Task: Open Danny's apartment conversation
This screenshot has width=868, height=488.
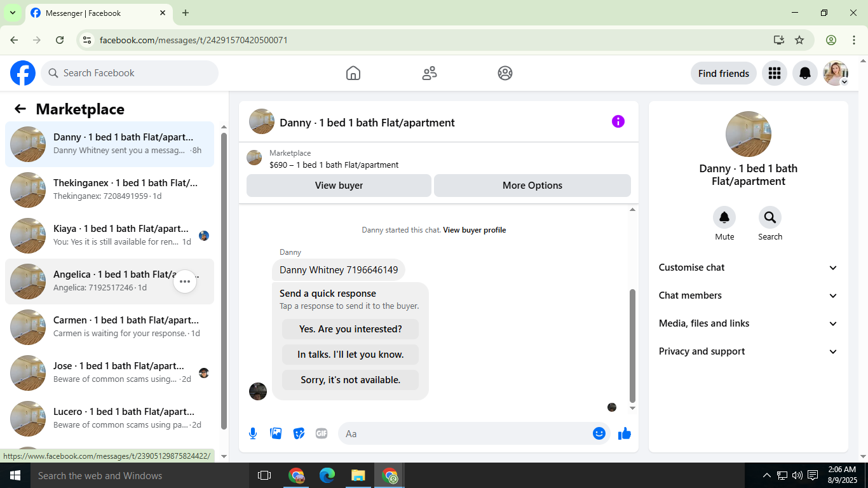Action: pos(109,144)
